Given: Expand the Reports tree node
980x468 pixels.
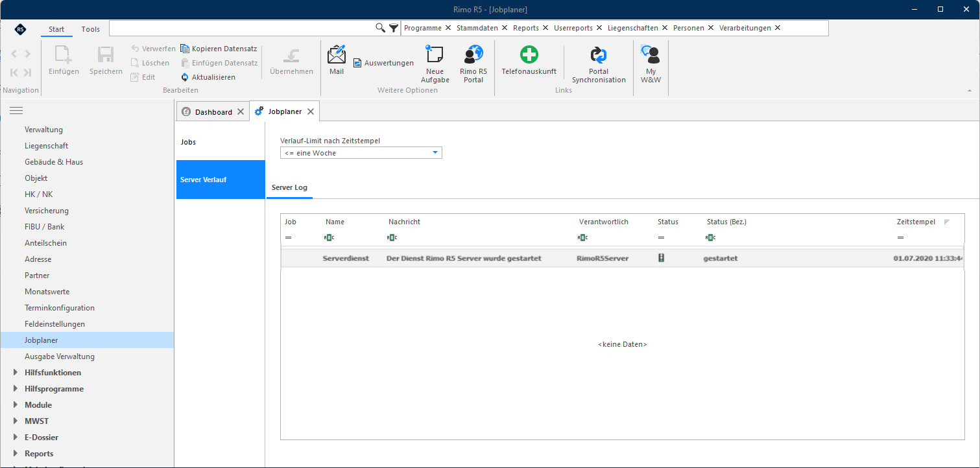Looking at the screenshot, I should click(16, 454).
